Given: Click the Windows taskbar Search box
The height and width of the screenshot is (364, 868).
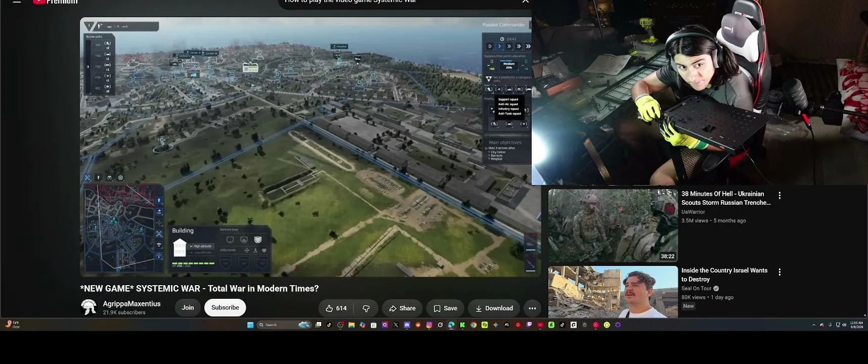Looking at the screenshot, I should point(284,325).
